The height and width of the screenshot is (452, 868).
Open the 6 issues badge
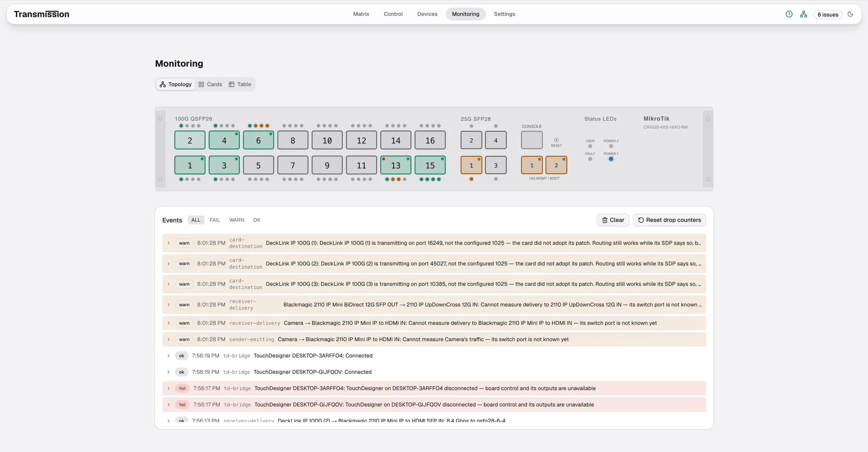click(828, 15)
